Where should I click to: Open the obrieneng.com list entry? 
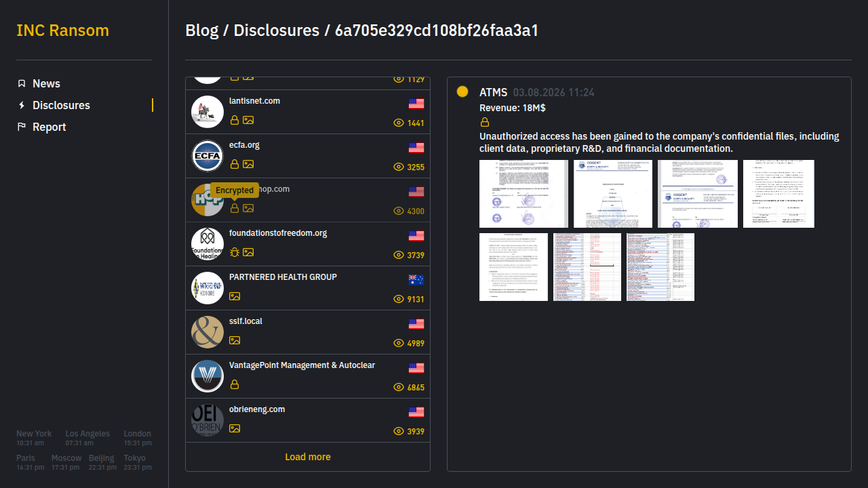coord(308,420)
